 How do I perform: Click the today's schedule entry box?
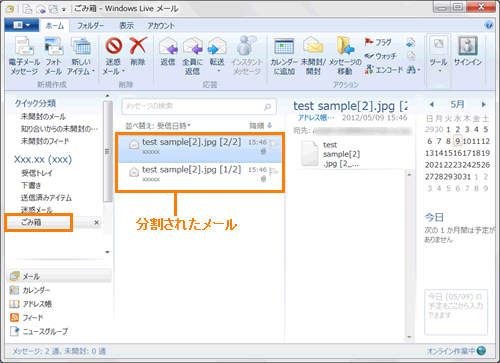click(x=456, y=312)
